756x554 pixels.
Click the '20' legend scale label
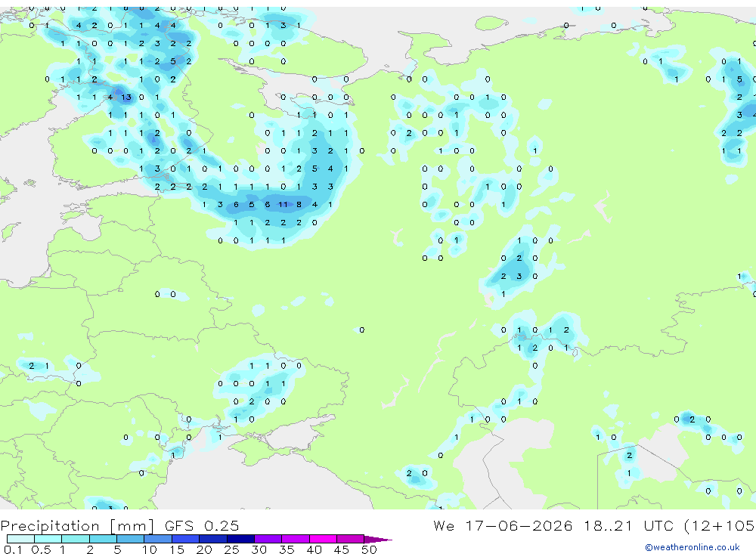(x=204, y=549)
